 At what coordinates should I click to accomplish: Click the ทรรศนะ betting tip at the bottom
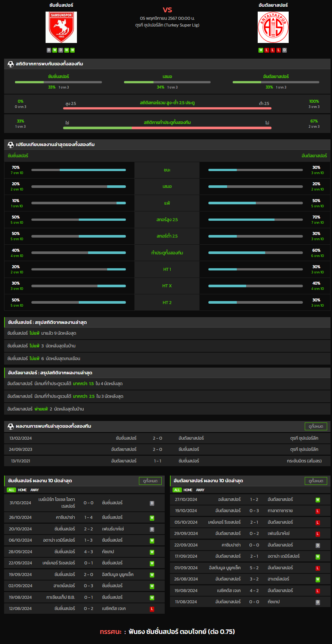tap(167, 632)
